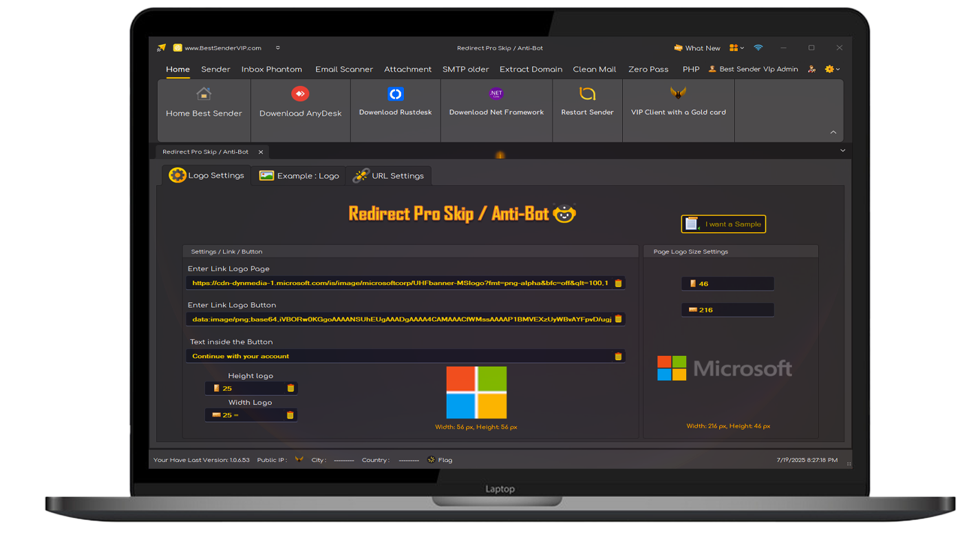Click the Flag icon in status bar
Image resolution: width=980 pixels, height=537 pixels.
click(x=432, y=459)
